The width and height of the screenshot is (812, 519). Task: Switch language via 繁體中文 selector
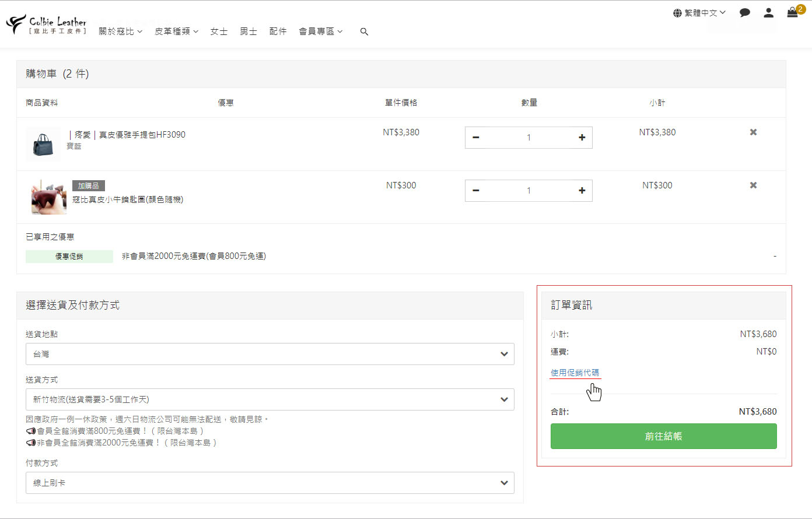click(699, 13)
